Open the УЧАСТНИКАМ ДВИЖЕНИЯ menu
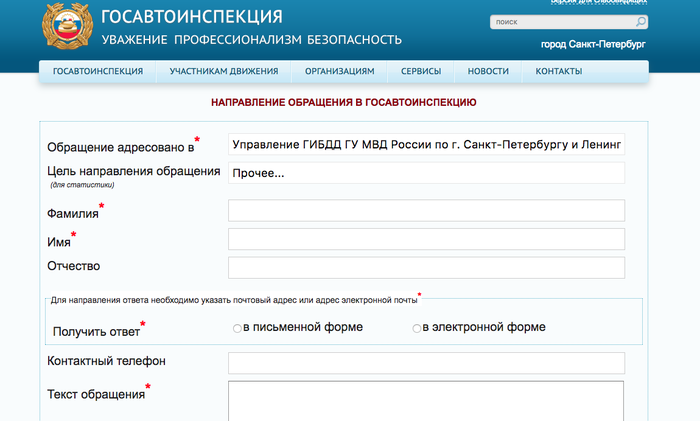 point(223,72)
